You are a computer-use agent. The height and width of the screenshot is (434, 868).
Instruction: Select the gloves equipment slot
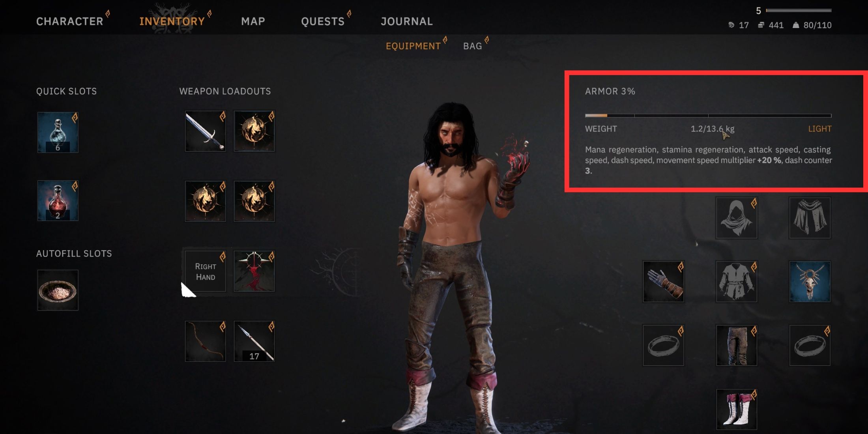click(663, 282)
